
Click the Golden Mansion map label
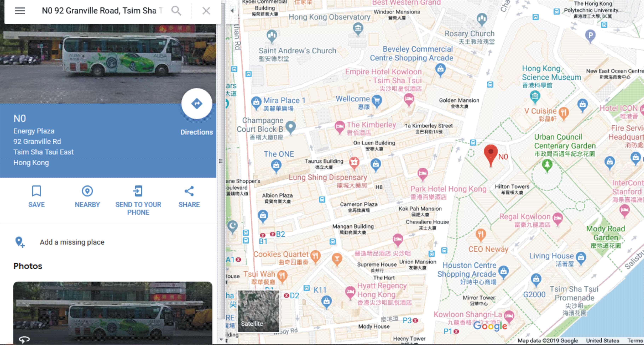click(x=459, y=103)
